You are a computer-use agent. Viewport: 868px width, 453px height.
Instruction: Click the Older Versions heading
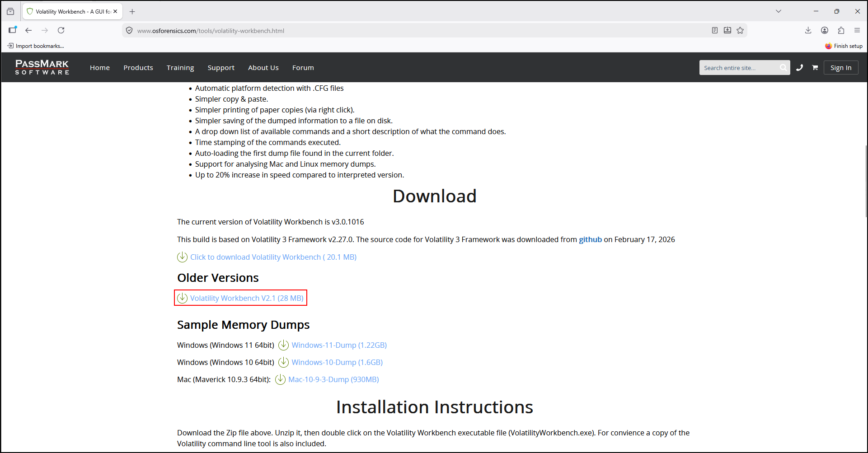point(218,278)
